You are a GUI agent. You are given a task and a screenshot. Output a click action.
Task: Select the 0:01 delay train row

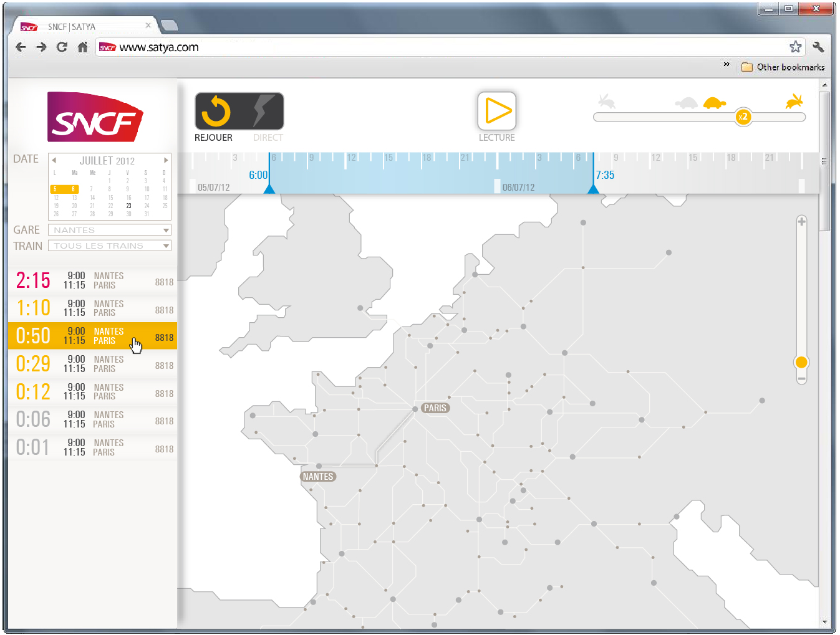92,447
